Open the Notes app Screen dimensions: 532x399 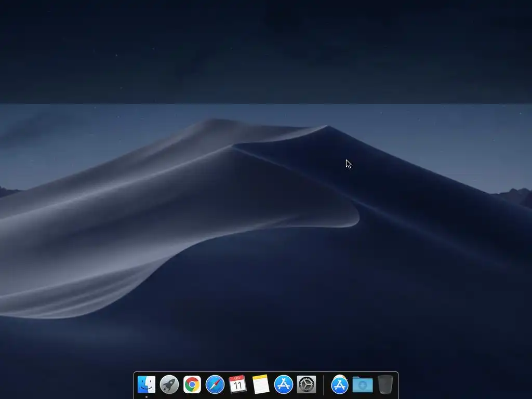pos(261,384)
